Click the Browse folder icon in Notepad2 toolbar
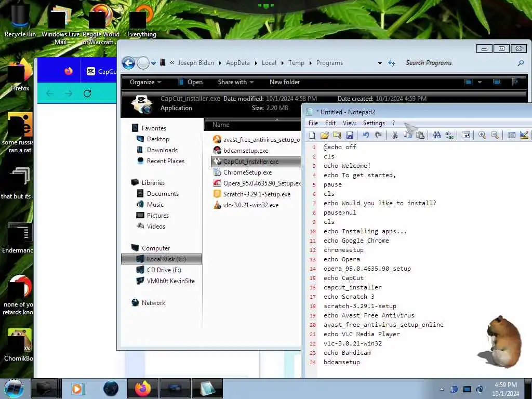Screen dimensions: 532x399 point(337,136)
